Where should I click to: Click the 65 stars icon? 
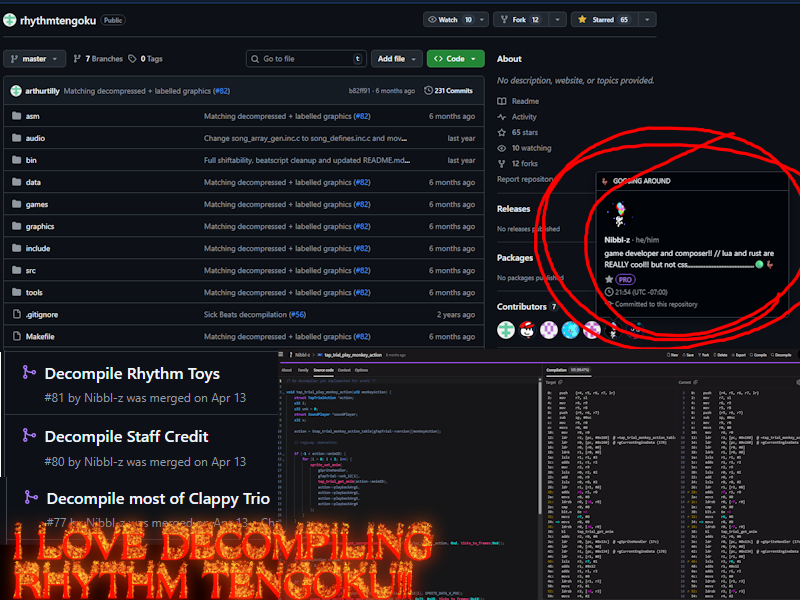click(x=503, y=132)
